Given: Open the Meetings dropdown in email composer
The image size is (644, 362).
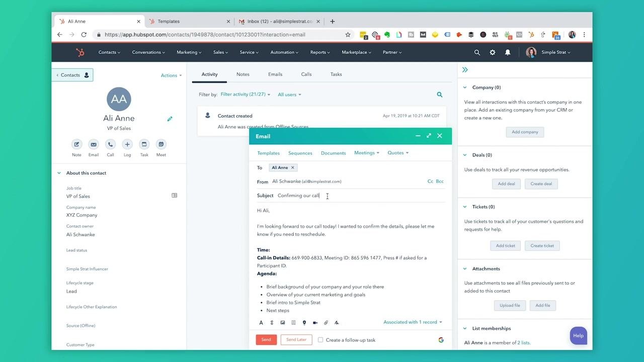Looking at the screenshot, I should 367,153.
